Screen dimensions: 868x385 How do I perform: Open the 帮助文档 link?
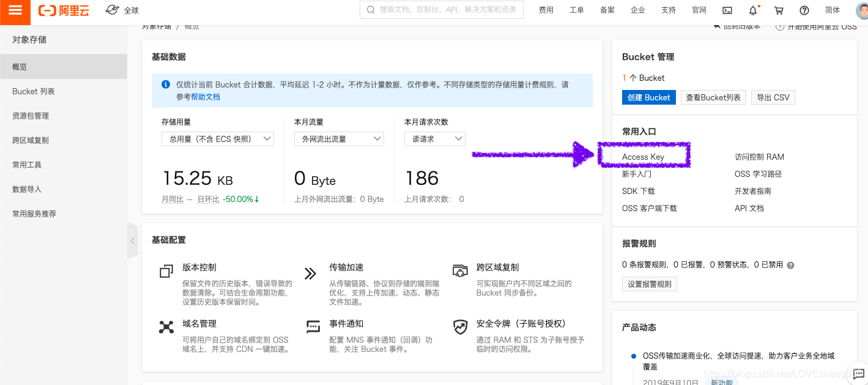(x=206, y=97)
